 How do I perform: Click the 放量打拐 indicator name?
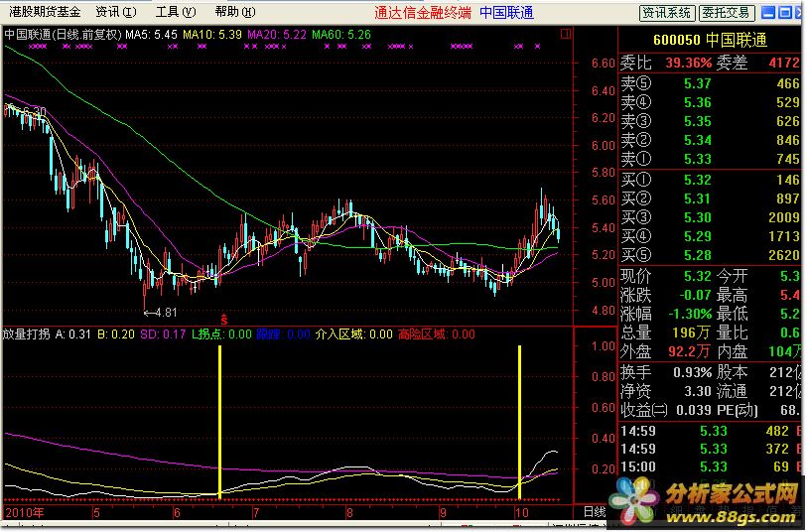26,334
